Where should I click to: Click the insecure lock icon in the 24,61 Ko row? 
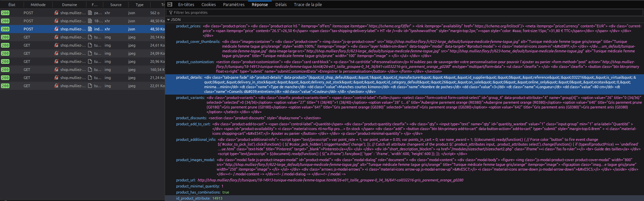coord(56,45)
